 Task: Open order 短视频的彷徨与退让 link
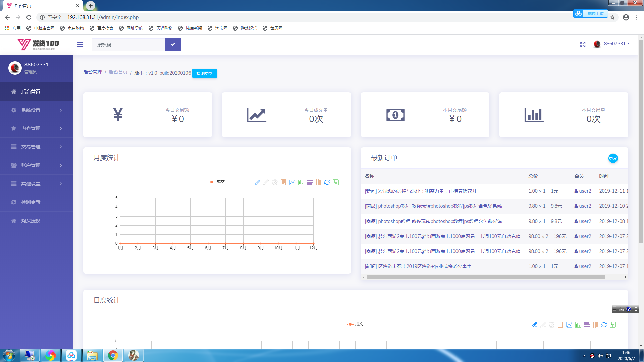(x=421, y=191)
